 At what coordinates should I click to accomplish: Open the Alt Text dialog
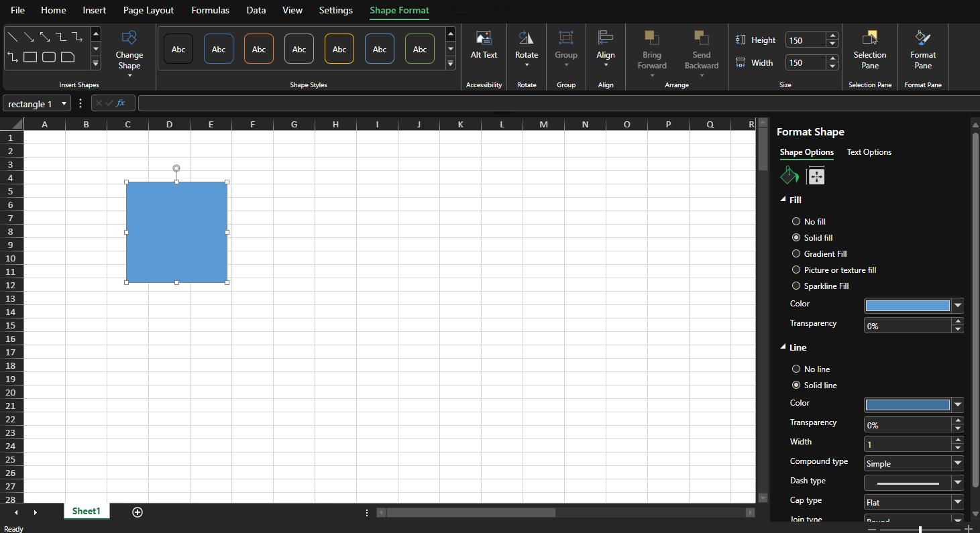484,46
